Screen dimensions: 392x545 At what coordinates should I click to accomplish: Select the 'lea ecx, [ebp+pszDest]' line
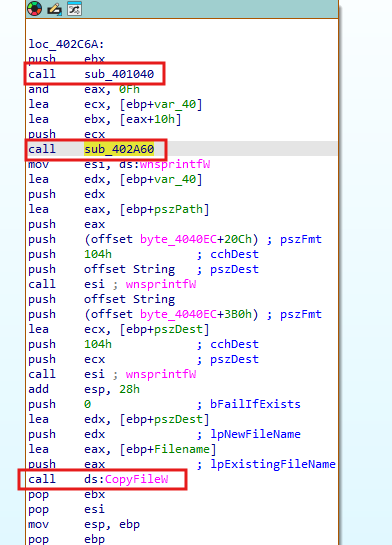click(x=119, y=329)
